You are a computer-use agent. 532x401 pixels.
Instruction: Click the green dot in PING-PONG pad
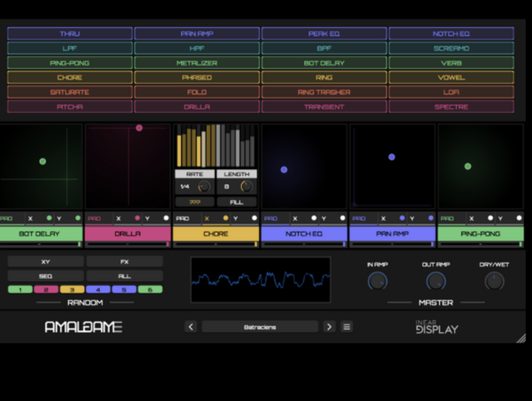pyautogui.click(x=468, y=166)
